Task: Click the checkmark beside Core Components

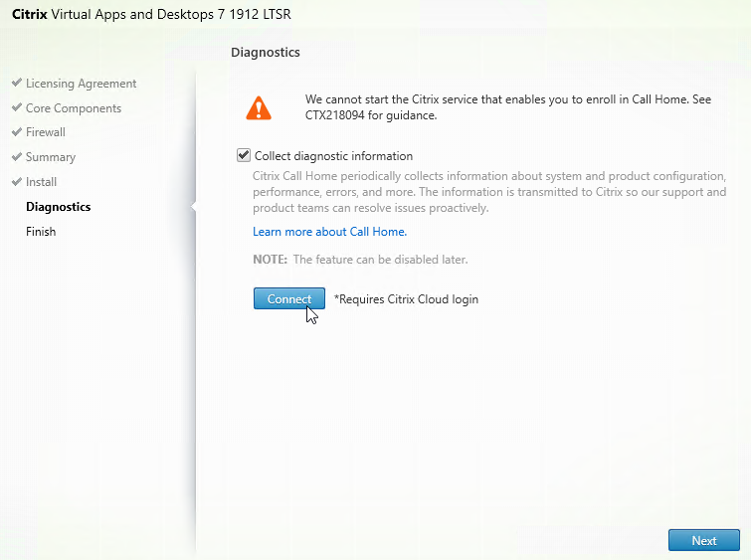Action: coord(17,108)
